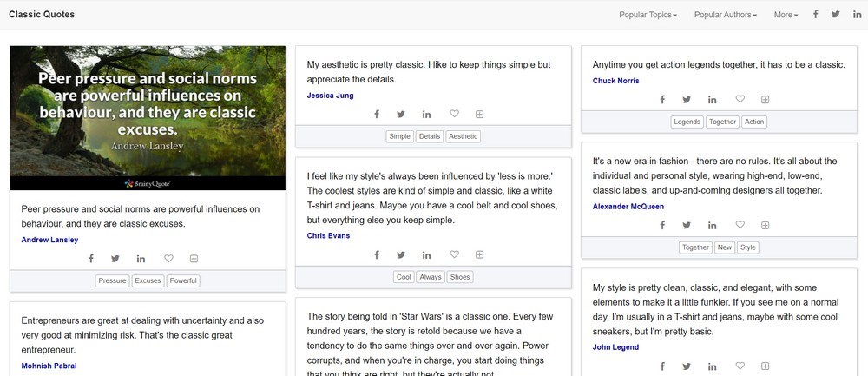Favorite the Alexander McQueen quote
The image size is (868, 376).
(x=740, y=225)
